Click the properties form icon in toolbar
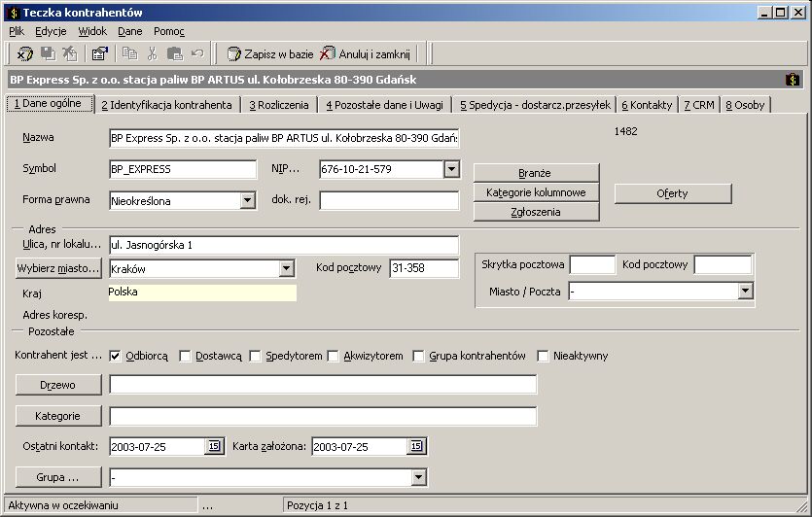The width and height of the screenshot is (812, 517). [x=99, y=53]
